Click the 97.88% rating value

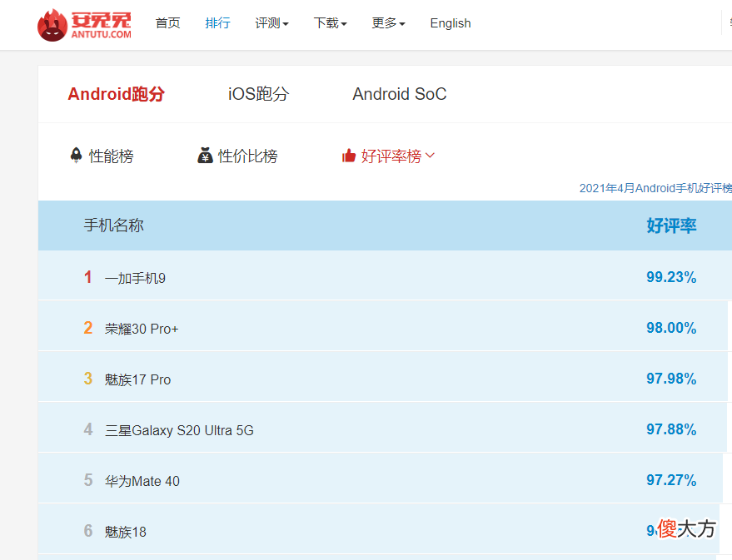(671, 429)
